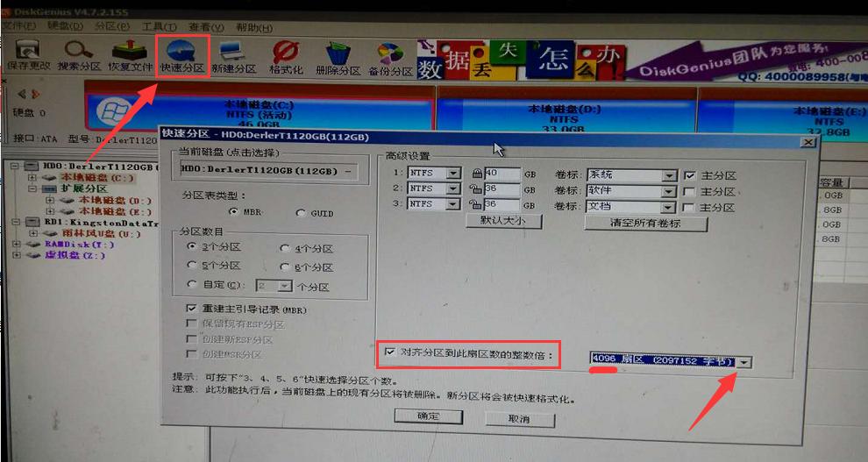Viewport: 868px width, 462px height.
Task: Select 本地磁盘(E:) in the disk tree
Action: (115, 210)
